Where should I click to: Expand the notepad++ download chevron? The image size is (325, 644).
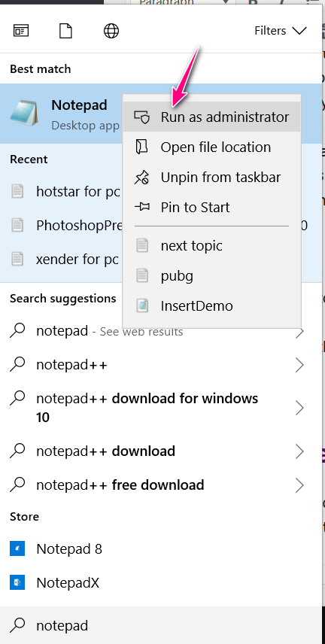(x=299, y=452)
